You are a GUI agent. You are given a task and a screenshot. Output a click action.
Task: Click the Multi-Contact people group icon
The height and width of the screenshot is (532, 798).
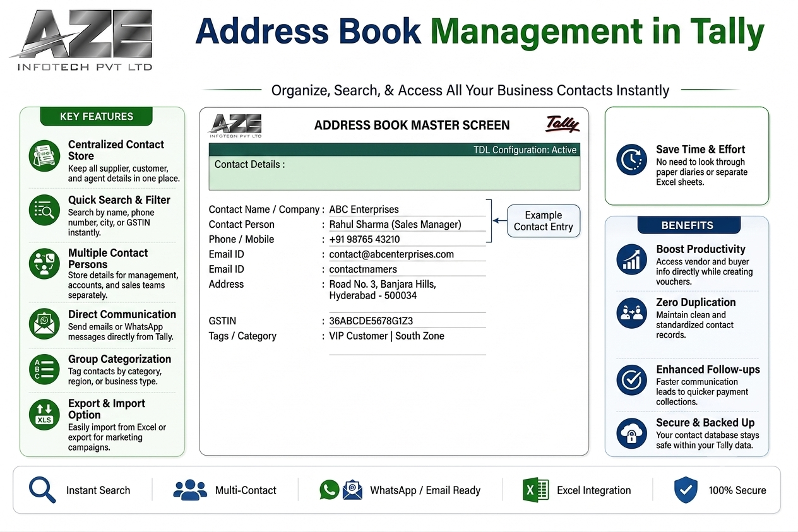[x=190, y=490]
